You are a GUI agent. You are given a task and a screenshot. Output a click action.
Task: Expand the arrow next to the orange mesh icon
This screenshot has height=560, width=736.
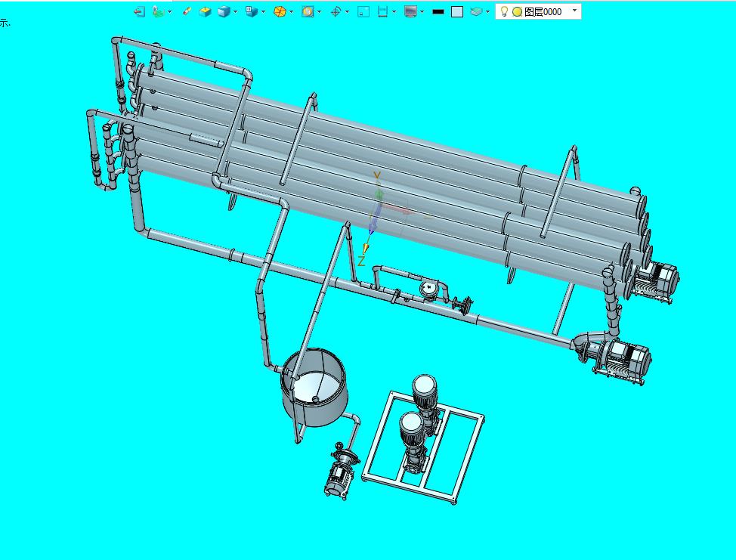291,12
